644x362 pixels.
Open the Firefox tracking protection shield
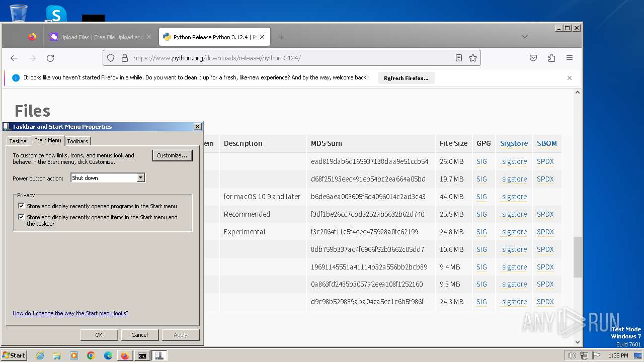111,58
